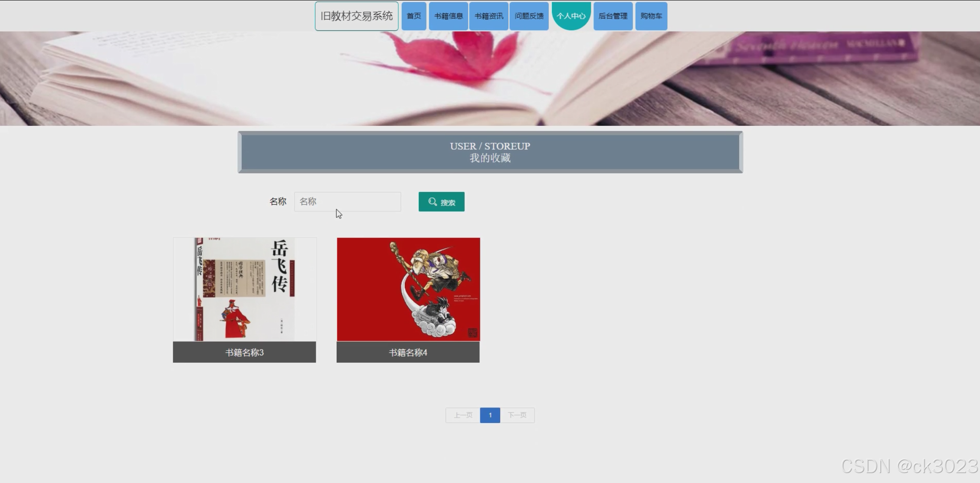Focus the 名称 search input field
Screen dimensions: 980x483
[x=347, y=202]
